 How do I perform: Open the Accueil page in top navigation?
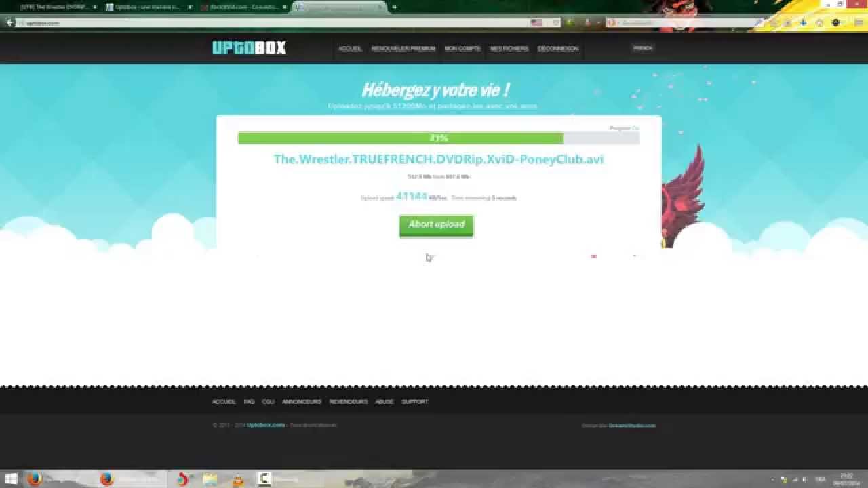pos(350,49)
